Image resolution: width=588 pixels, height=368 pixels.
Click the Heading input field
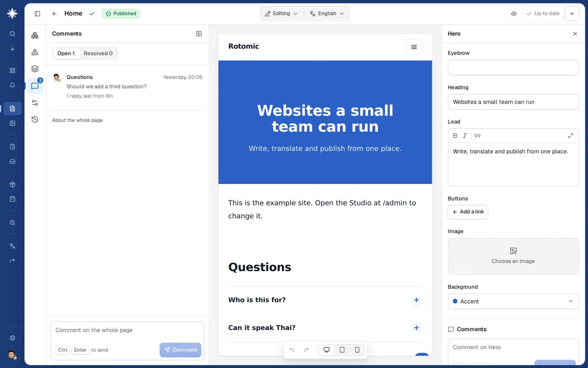tap(513, 102)
